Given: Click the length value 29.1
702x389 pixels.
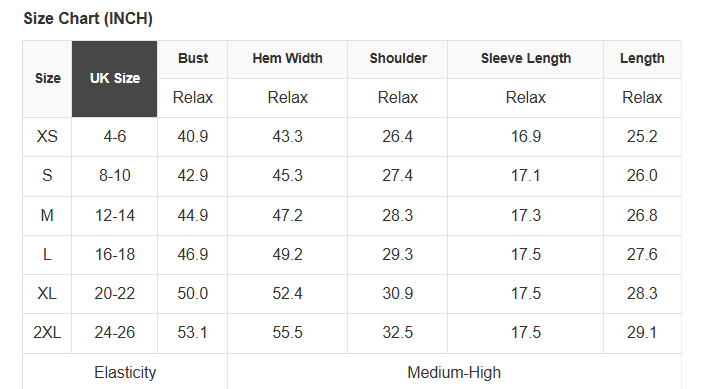Looking at the screenshot, I should coord(642,333).
